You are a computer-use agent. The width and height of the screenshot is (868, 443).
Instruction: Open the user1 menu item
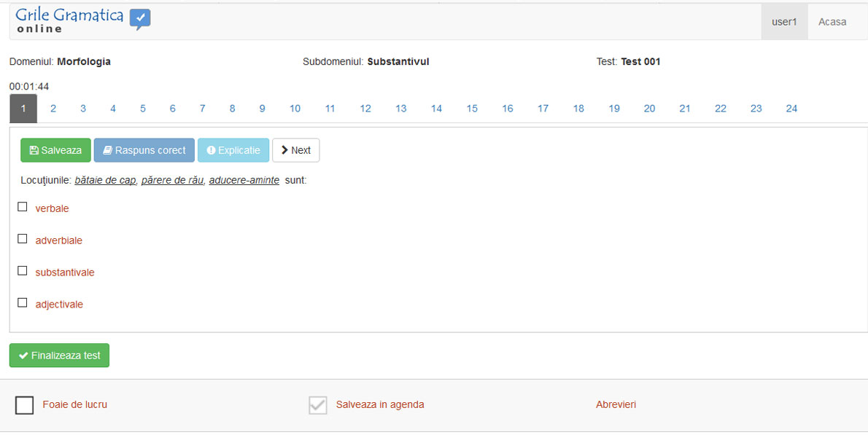[784, 22]
